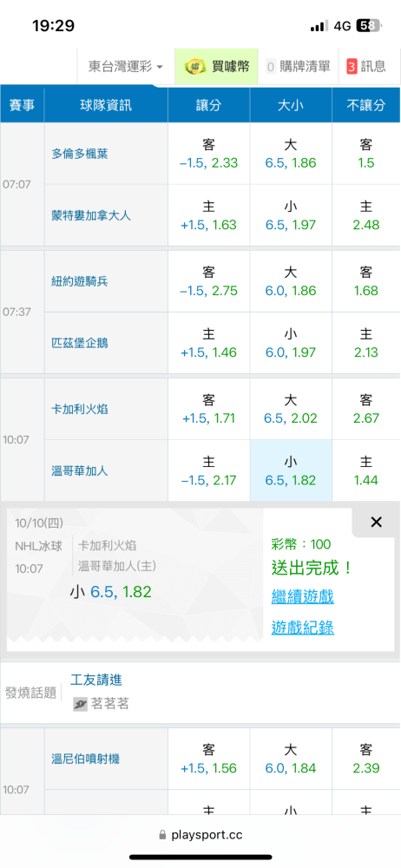Open the 遊戲紀錄 link
This screenshot has width=401, height=868.
point(302,628)
